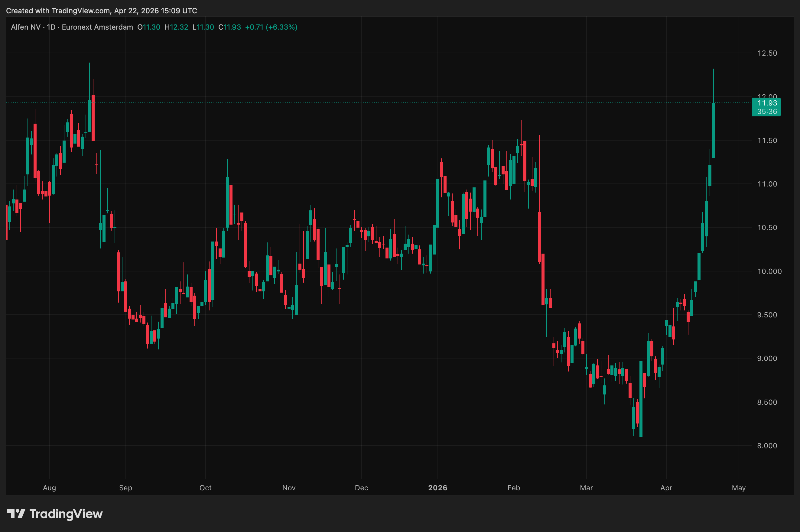The width and height of the screenshot is (800, 532).
Task: Click the countdown timer '35:36' on price tag
Action: point(767,112)
